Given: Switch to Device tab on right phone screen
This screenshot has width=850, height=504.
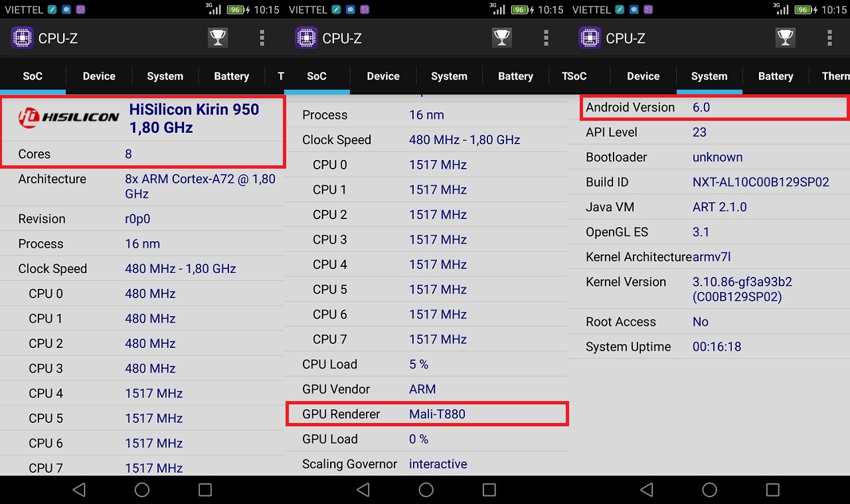Looking at the screenshot, I should point(643,76).
